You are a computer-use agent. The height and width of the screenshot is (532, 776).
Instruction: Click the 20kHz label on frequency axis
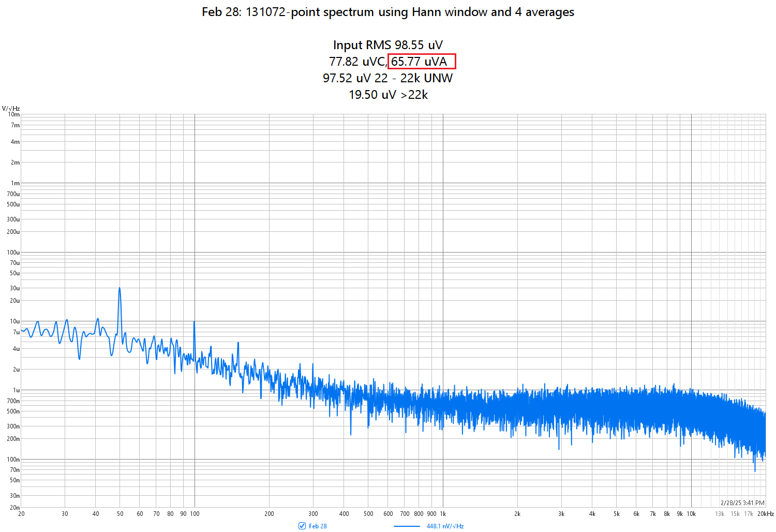(x=766, y=514)
